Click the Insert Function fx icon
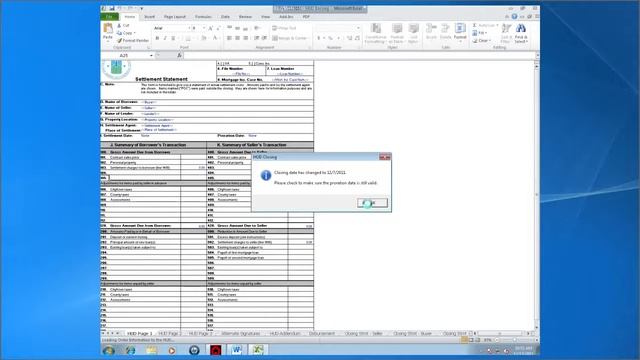 [179, 55]
